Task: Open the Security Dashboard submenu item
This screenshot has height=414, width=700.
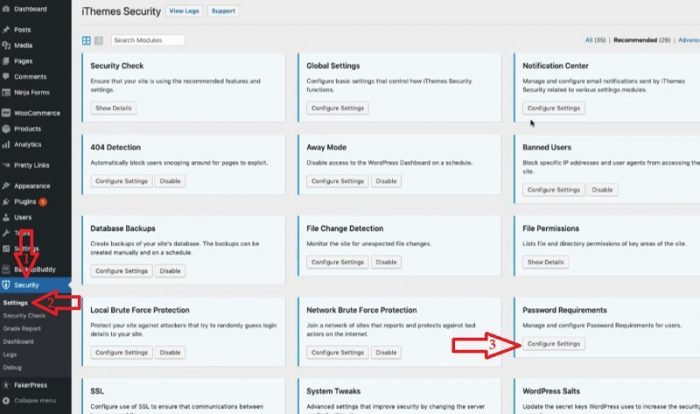Action: pyautogui.click(x=18, y=341)
